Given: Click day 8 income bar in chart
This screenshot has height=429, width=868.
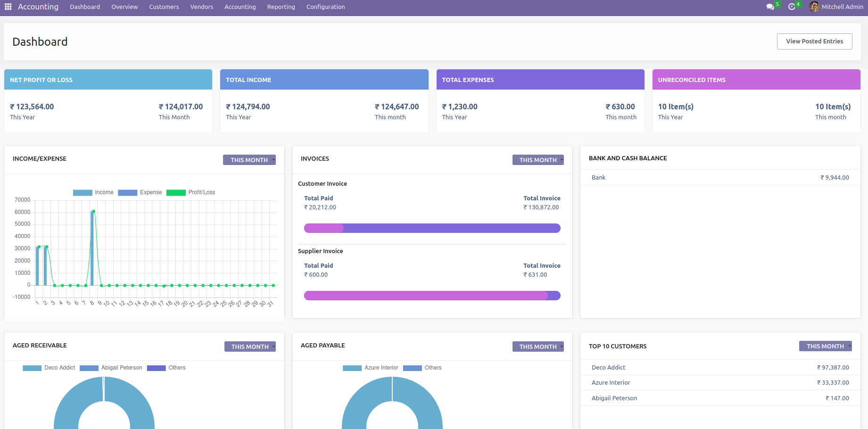Looking at the screenshot, I should [92, 248].
